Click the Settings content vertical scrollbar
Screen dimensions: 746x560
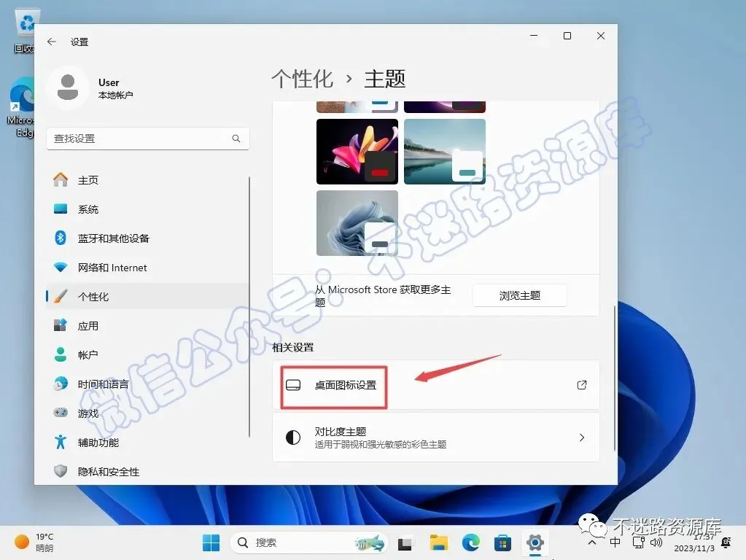615,378
